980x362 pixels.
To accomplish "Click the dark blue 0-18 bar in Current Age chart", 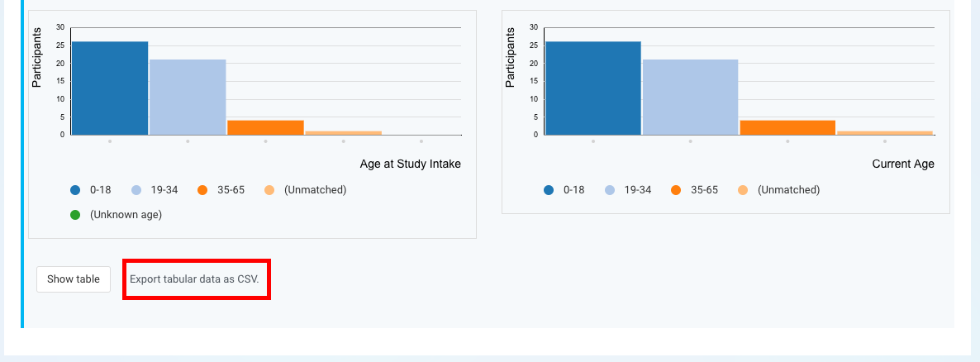I will 593,88.
